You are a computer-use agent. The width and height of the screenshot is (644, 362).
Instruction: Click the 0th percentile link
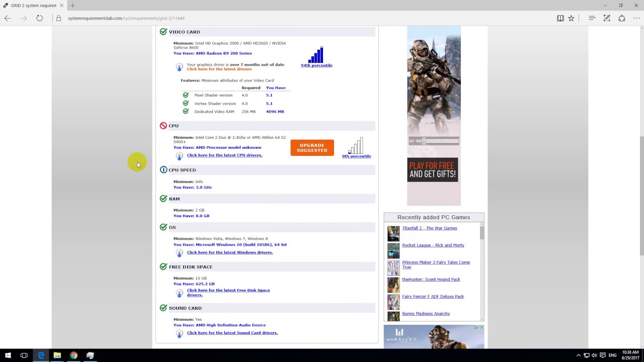click(x=356, y=156)
